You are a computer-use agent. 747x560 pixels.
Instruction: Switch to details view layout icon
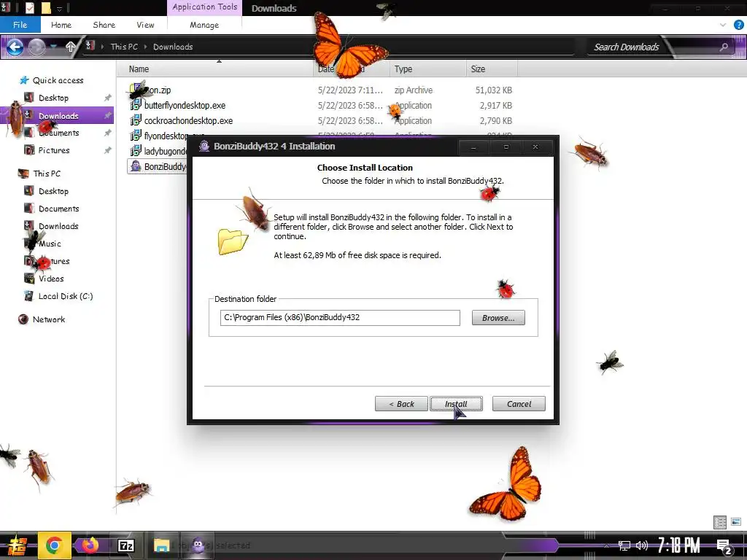[x=720, y=522]
